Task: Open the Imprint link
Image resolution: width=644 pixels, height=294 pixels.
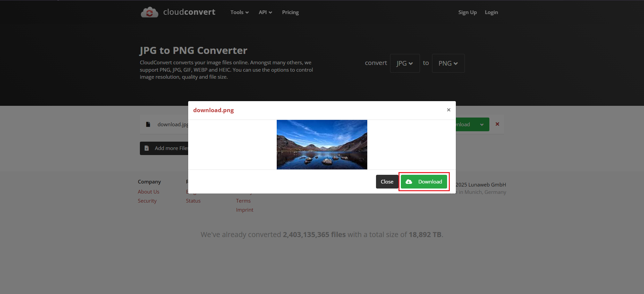Action: [245, 210]
